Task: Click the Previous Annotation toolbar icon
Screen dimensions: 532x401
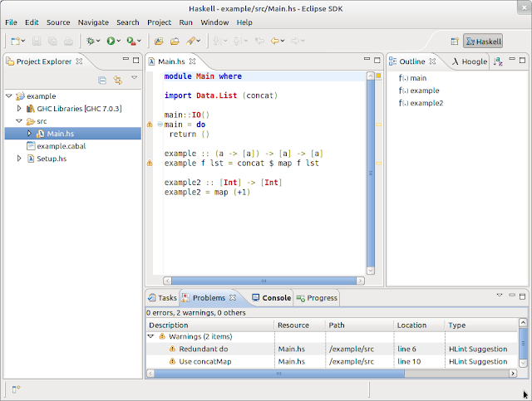Action: [x=238, y=41]
